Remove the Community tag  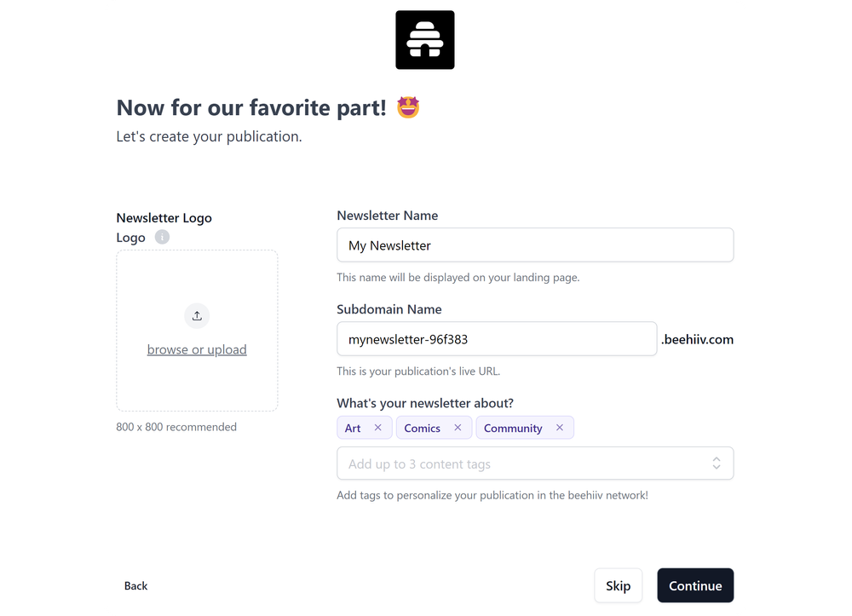tap(560, 427)
